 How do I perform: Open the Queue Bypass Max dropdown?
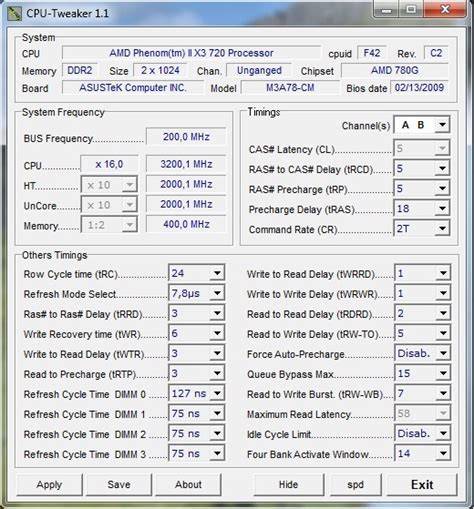422,373
